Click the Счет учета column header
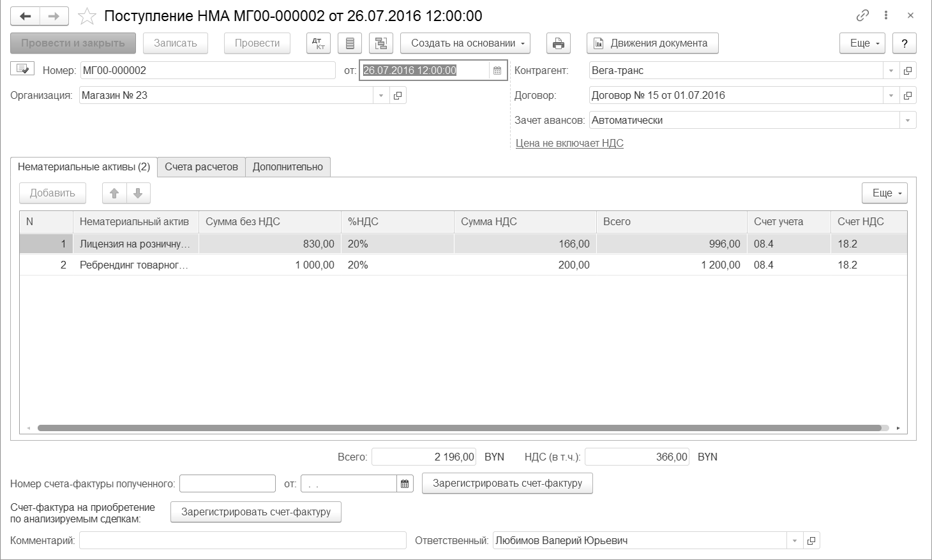Screen dimensions: 932x560 click(789, 222)
